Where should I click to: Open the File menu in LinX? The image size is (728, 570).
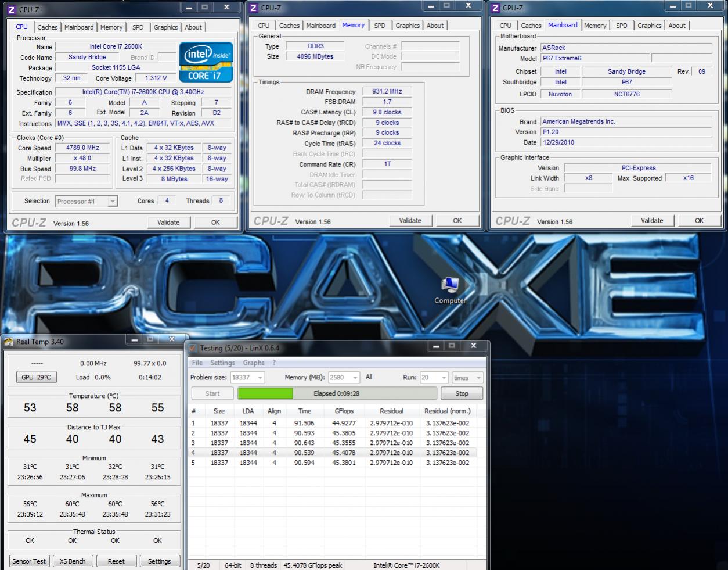tap(197, 363)
